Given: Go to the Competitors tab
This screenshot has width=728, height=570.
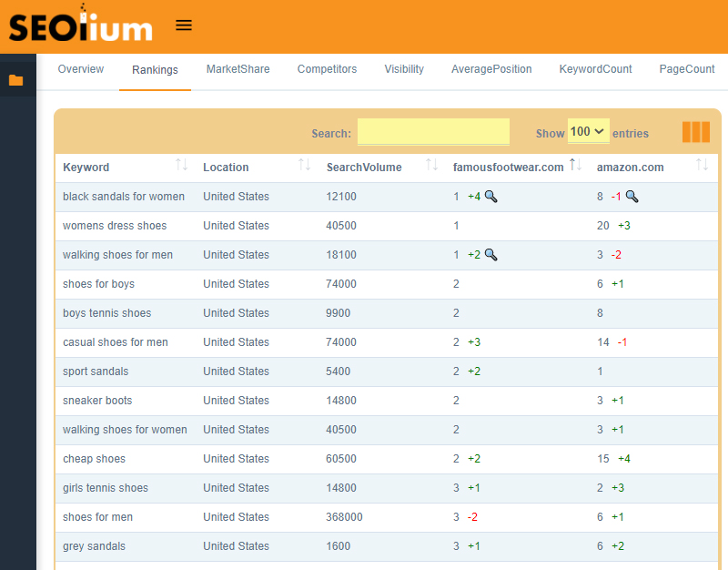Looking at the screenshot, I should coord(328,69).
